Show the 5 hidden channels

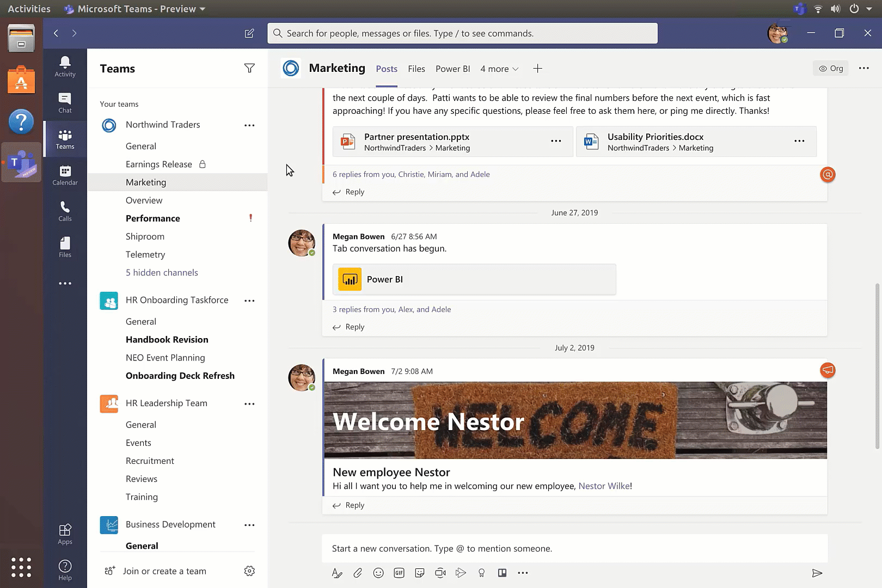[161, 272]
